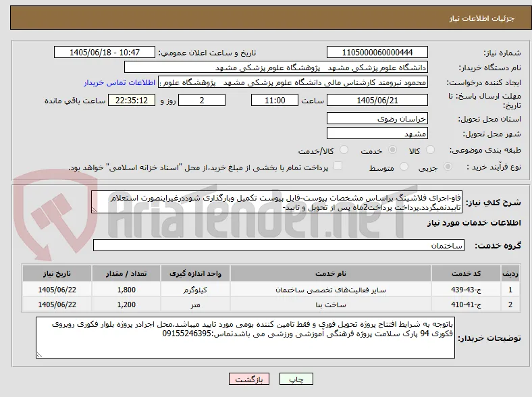Screen dimensions: 532x397
Task: Click service code ج-43-439 cell
Action: [x=467, y=290]
